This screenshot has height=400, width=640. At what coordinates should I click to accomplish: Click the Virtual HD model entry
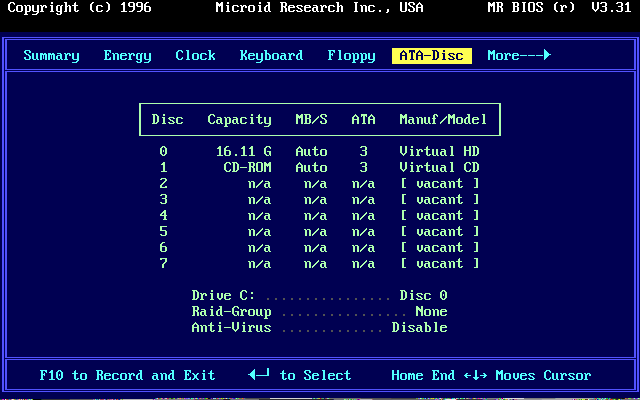click(439, 152)
